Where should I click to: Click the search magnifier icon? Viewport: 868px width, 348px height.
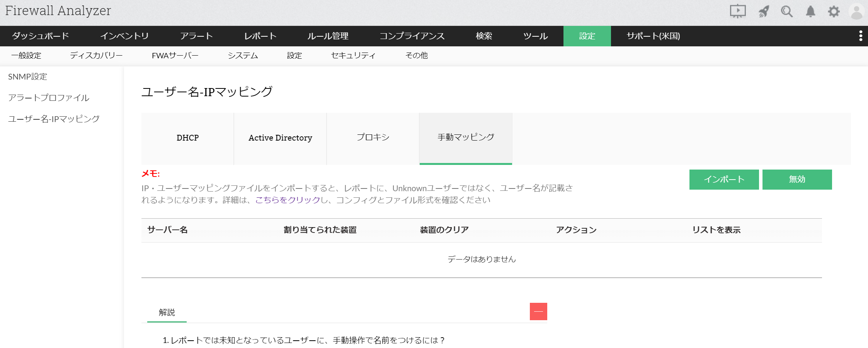(786, 11)
